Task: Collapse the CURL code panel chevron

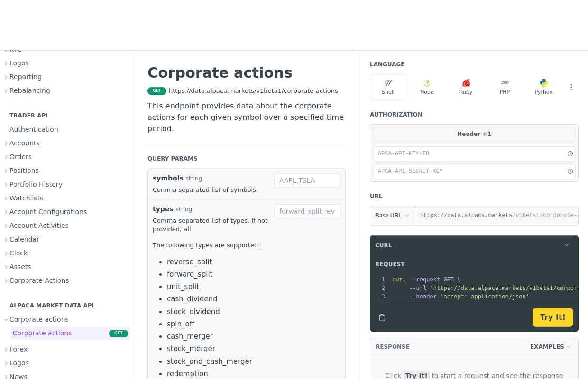Action: [566, 245]
